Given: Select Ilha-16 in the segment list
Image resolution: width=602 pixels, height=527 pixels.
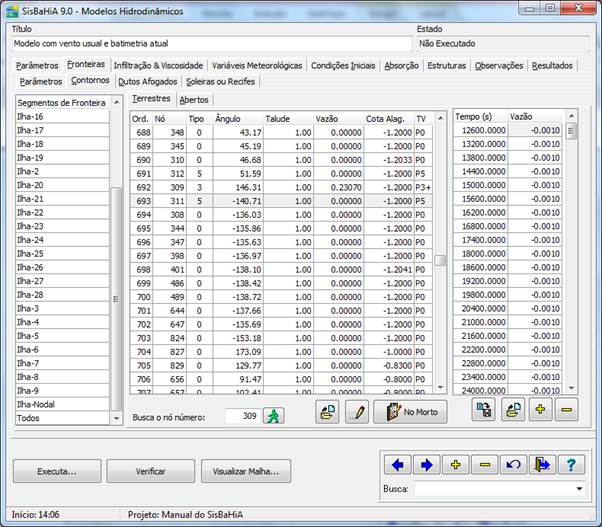Looking at the screenshot, I should [62, 116].
